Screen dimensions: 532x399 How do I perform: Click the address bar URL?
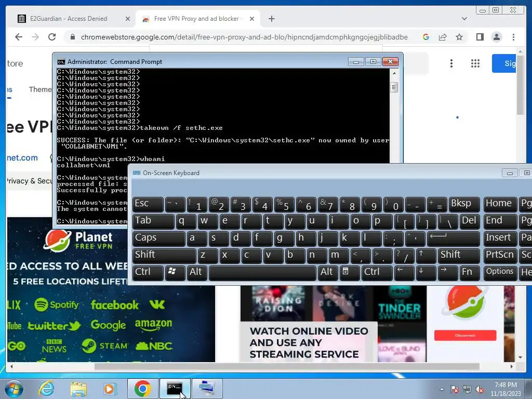point(244,37)
